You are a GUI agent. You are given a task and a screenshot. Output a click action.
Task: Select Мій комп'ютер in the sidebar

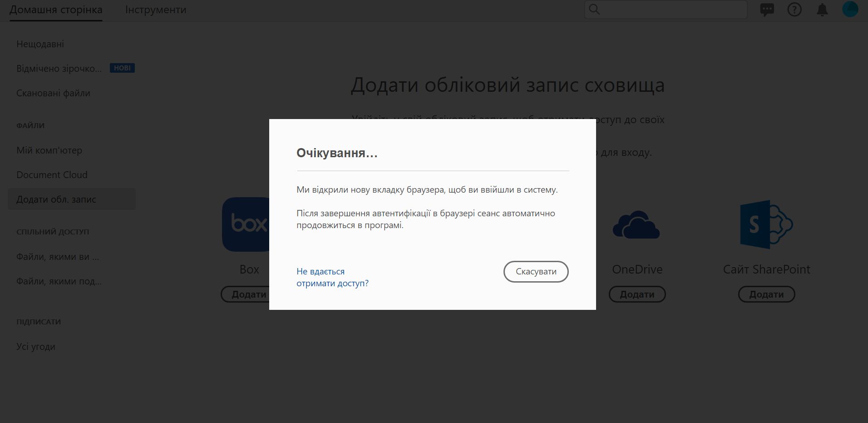click(x=49, y=150)
